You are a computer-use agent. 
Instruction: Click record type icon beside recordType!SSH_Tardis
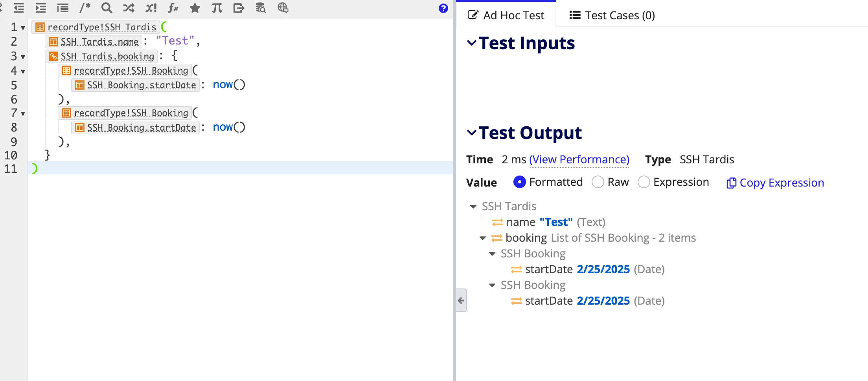[x=40, y=27]
